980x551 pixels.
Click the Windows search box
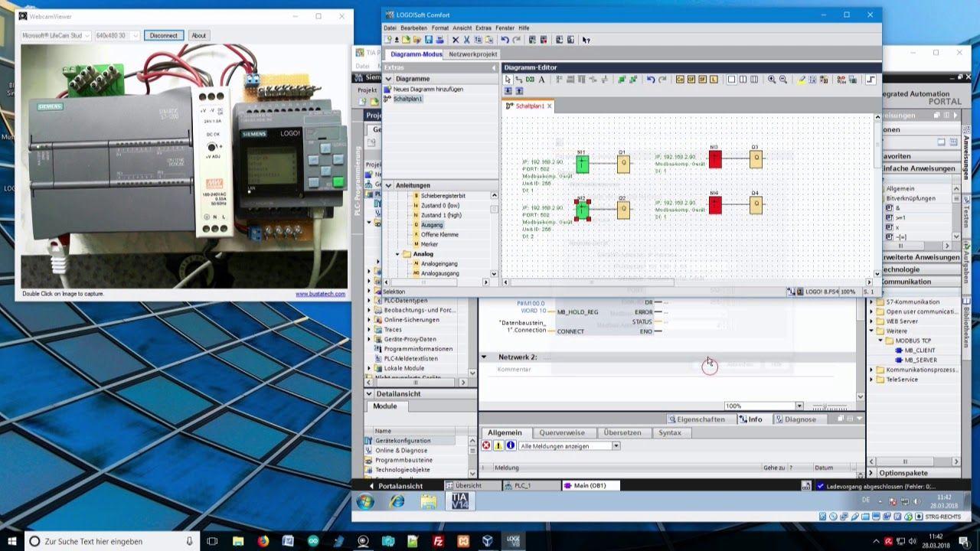click(113, 541)
